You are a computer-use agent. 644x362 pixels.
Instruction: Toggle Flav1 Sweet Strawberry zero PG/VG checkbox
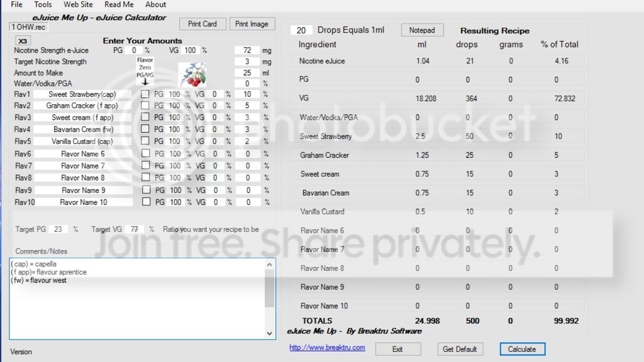click(145, 94)
